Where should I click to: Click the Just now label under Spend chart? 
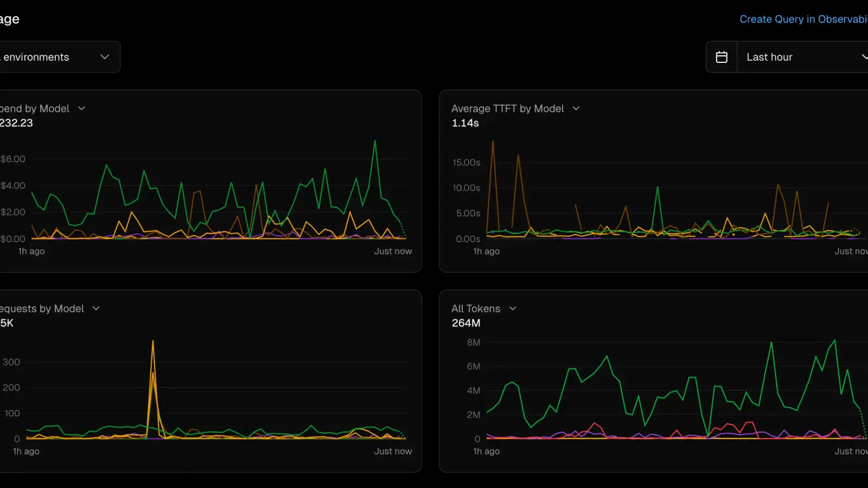pyautogui.click(x=393, y=251)
